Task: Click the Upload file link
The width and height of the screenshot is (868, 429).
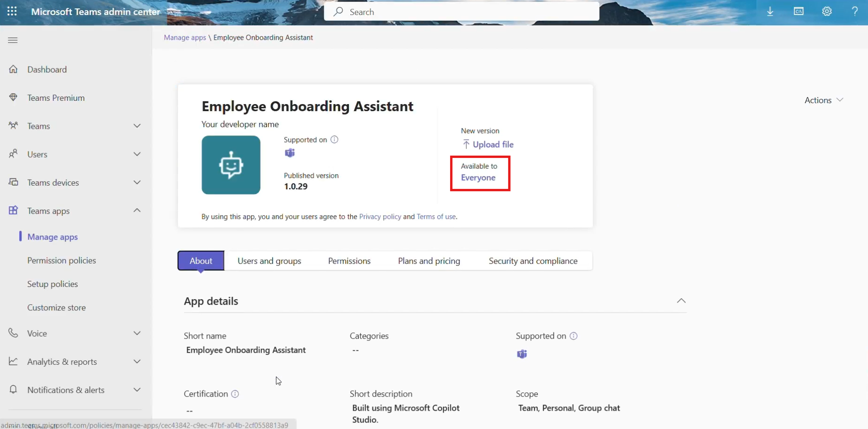Action: 492,144
